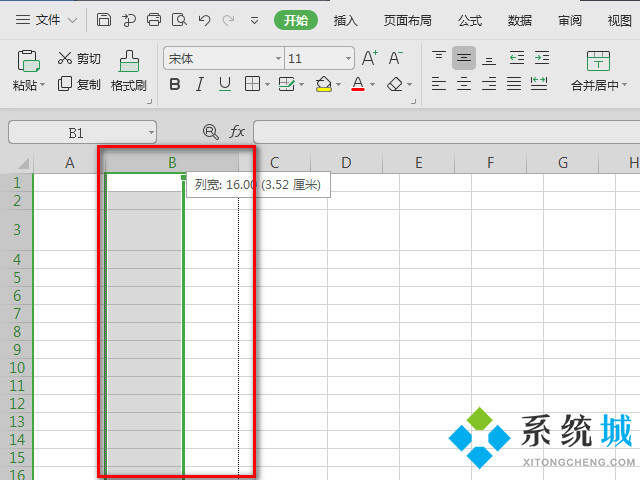Viewport: 640px width, 480px height.
Task: Click the name box showing B1
Action: point(76,132)
